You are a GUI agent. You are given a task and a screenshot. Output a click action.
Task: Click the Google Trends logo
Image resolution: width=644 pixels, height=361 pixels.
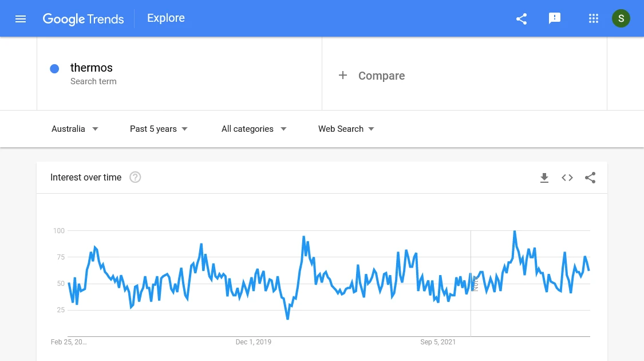(x=83, y=19)
